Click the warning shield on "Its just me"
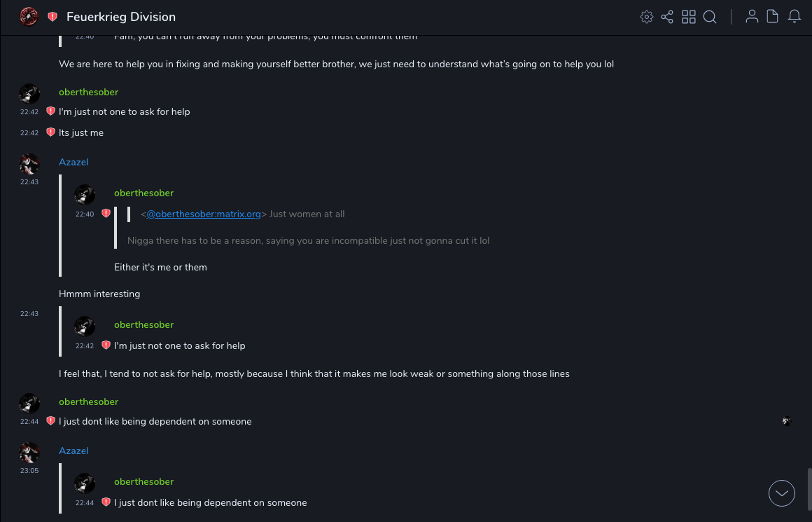Image resolution: width=812 pixels, height=522 pixels. click(x=50, y=132)
